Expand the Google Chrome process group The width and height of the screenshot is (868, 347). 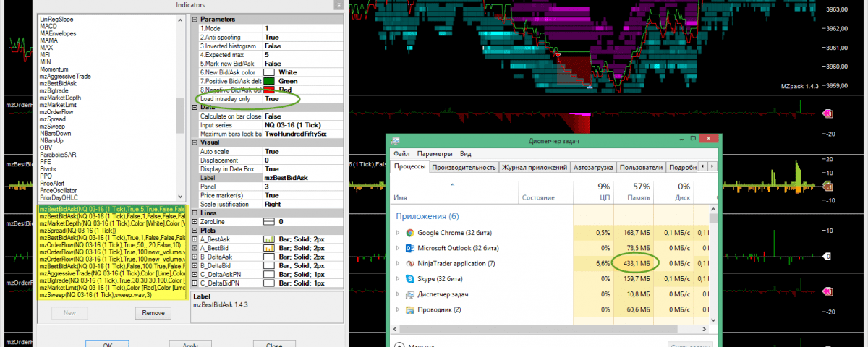pyautogui.click(x=397, y=233)
